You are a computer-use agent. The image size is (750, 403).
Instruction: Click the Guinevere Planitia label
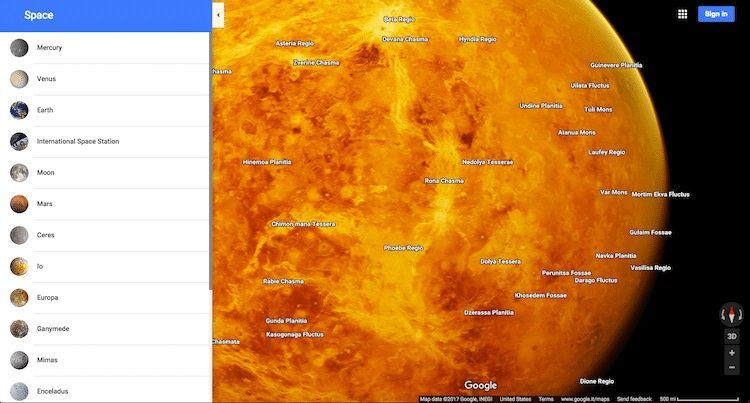click(616, 65)
